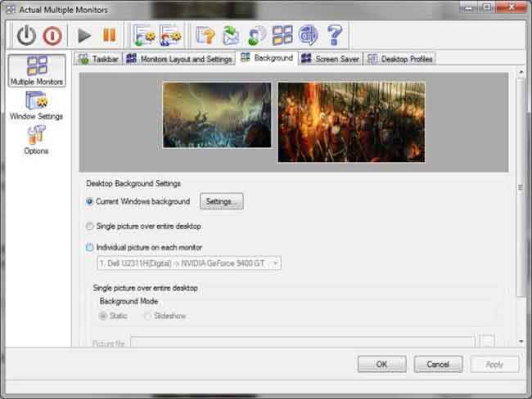Select right monitor wallpaper preview
This screenshot has height=399, width=532.
tap(351, 122)
